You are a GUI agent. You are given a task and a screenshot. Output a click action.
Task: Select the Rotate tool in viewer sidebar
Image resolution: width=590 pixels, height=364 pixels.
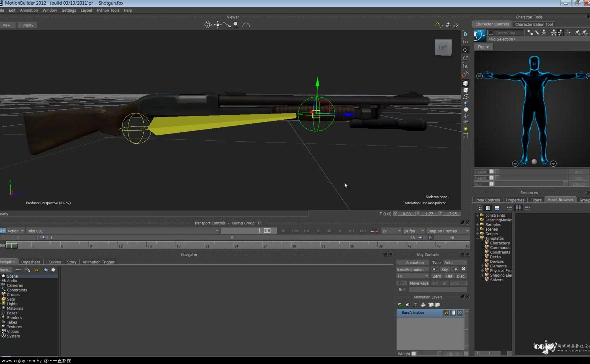point(466,58)
